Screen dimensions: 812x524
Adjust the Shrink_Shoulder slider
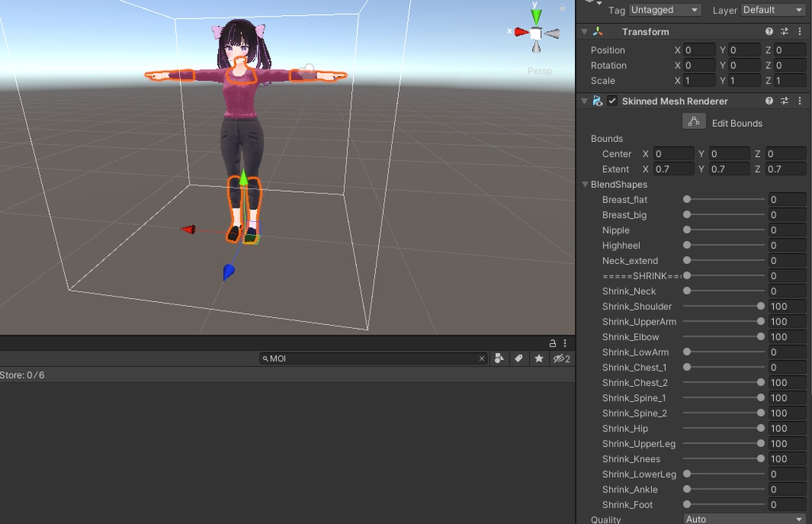(724, 306)
